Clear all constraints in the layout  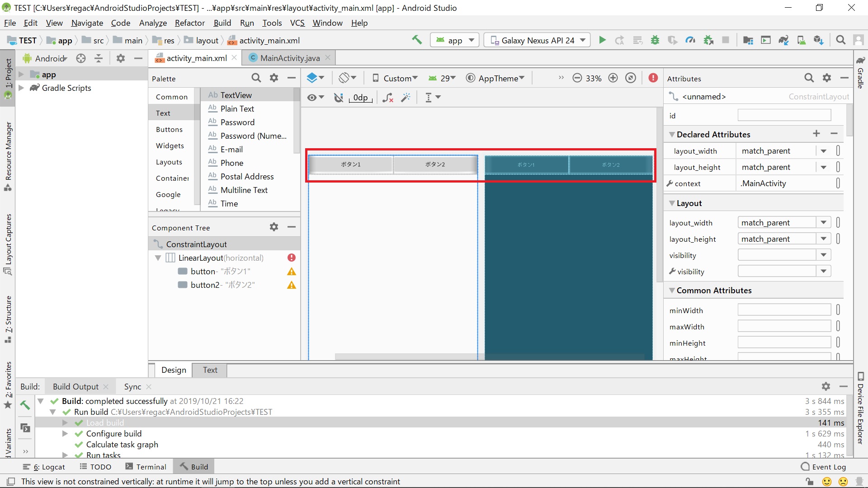(x=388, y=98)
